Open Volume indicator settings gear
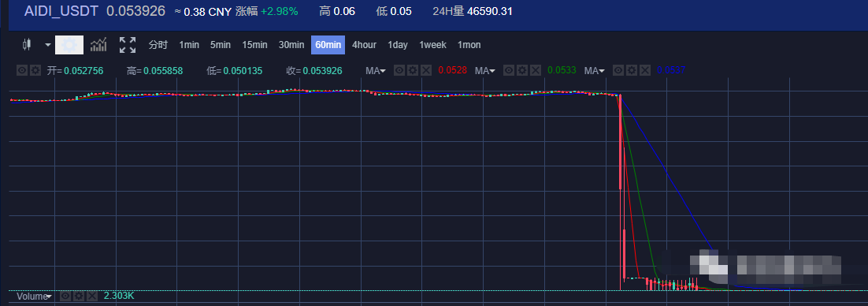 [79, 297]
